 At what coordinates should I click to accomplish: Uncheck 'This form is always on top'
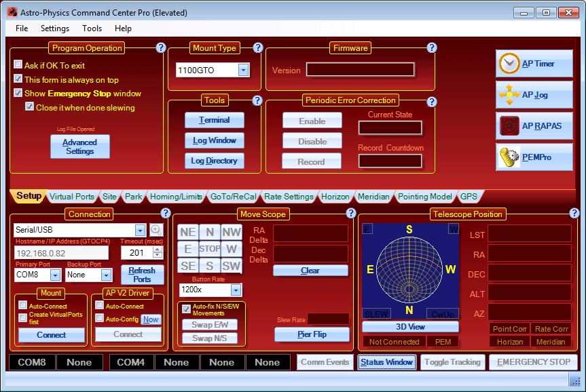18,79
